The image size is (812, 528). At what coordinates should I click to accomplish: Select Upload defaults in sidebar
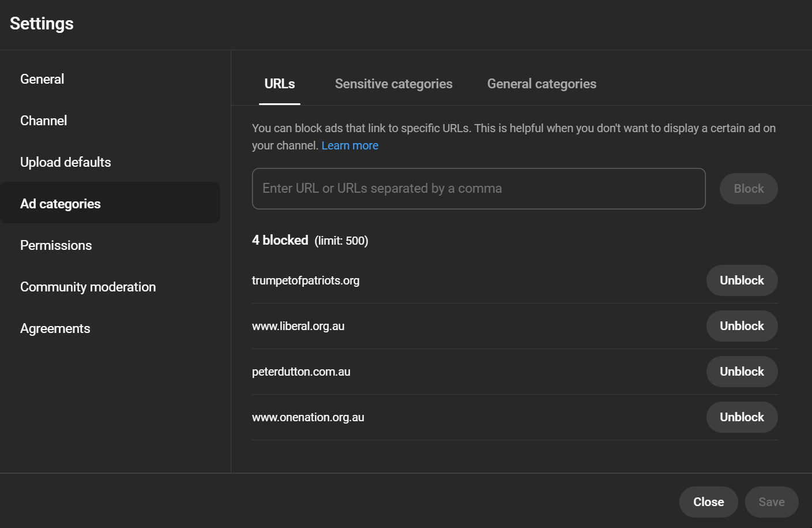coord(66,162)
